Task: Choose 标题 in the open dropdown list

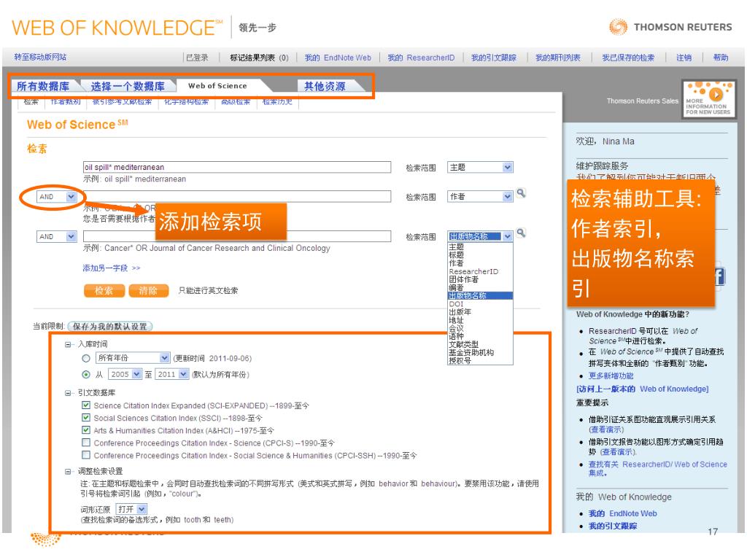Action: click(480, 255)
